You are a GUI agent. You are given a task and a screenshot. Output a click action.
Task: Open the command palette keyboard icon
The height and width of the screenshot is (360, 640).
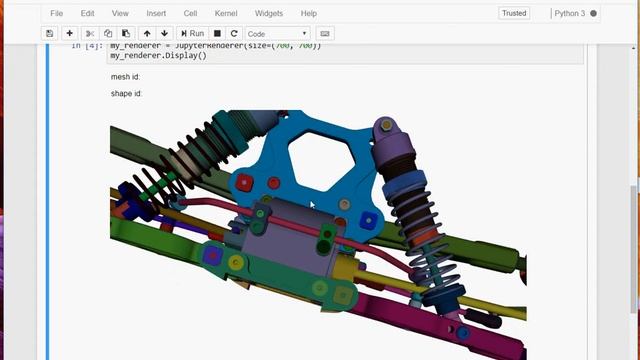[x=325, y=33]
